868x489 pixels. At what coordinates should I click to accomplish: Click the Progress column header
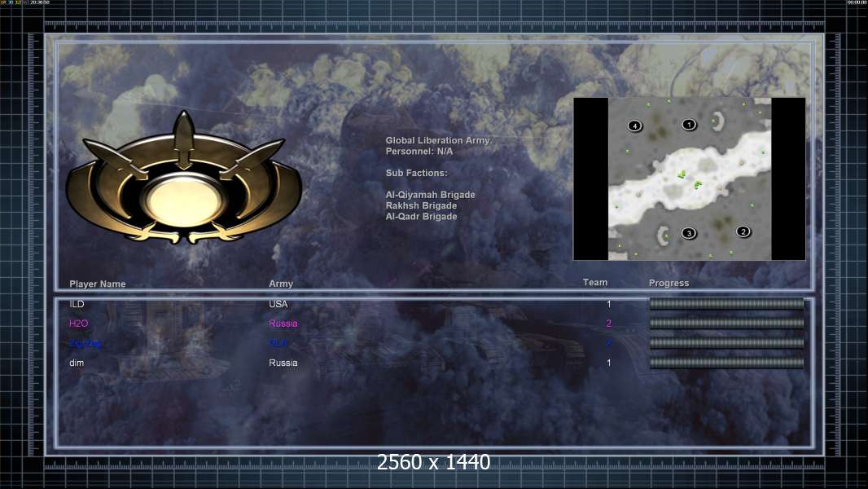669,283
